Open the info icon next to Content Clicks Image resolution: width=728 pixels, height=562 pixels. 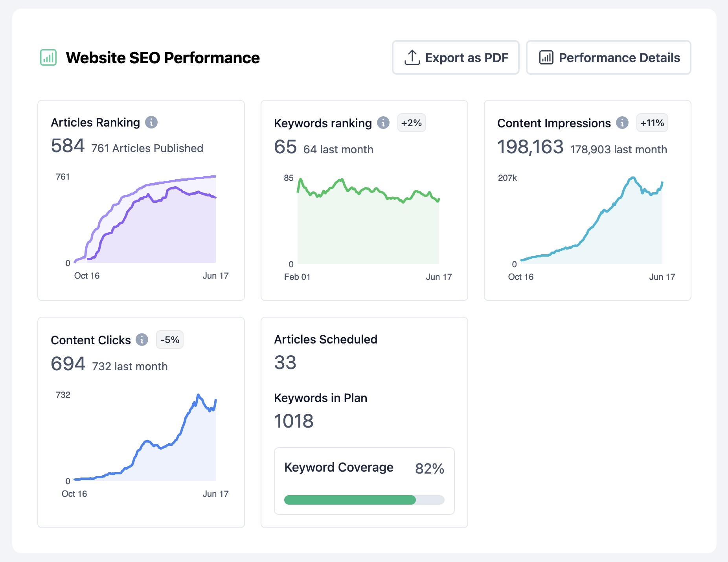[x=142, y=340]
